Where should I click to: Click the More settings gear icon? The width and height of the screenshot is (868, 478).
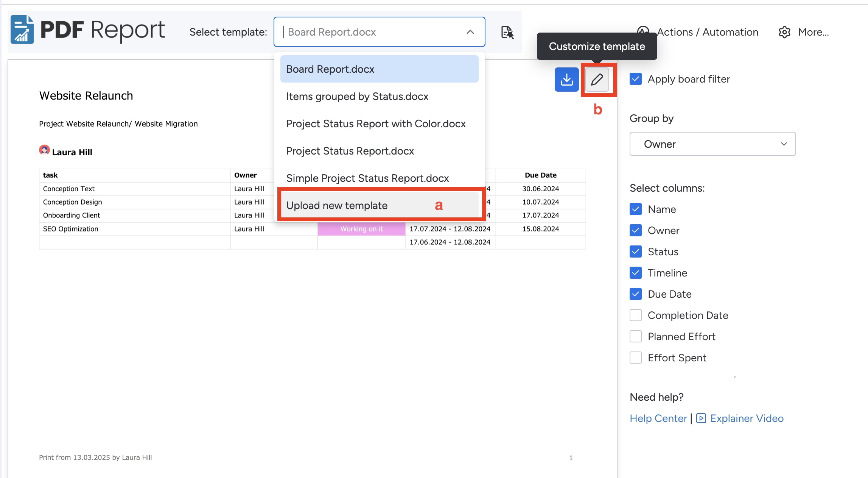(784, 33)
